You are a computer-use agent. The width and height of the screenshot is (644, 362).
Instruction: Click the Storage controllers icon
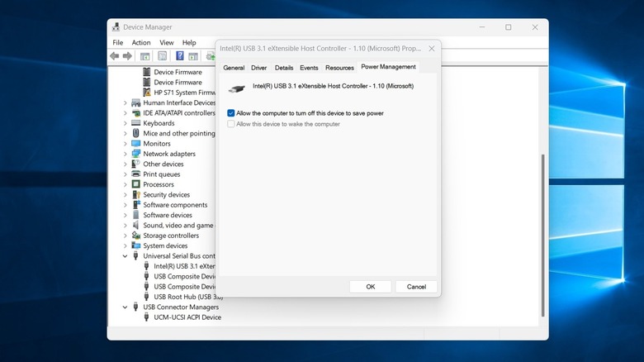[x=136, y=236]
